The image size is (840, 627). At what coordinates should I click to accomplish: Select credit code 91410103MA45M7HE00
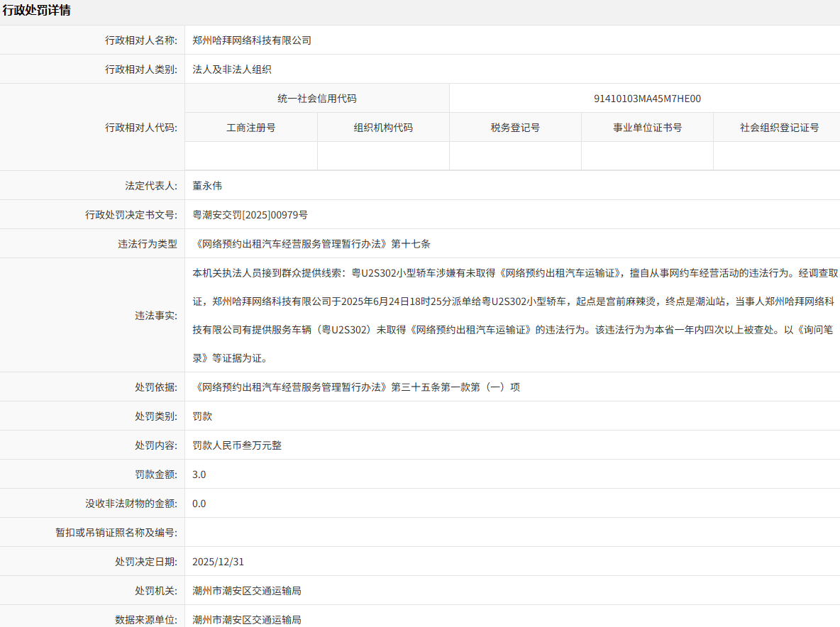pos(647,99)
